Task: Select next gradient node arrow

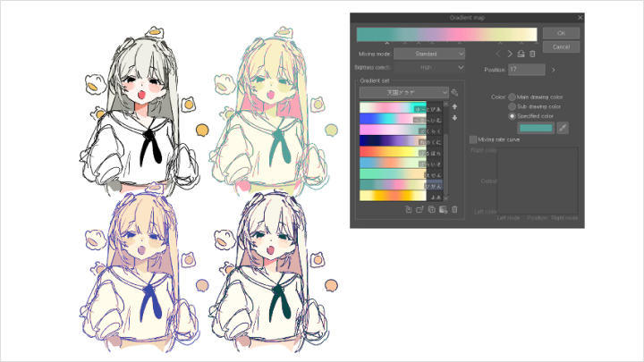Action: coord(510,54)
